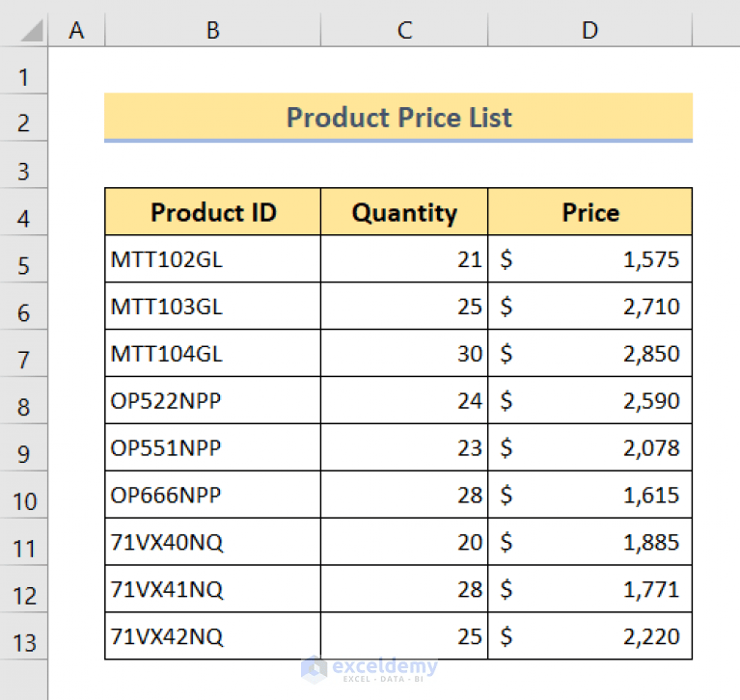Select cell containing MTT104GL
This screenshot has width=740, height=700.
pos(213,353)
